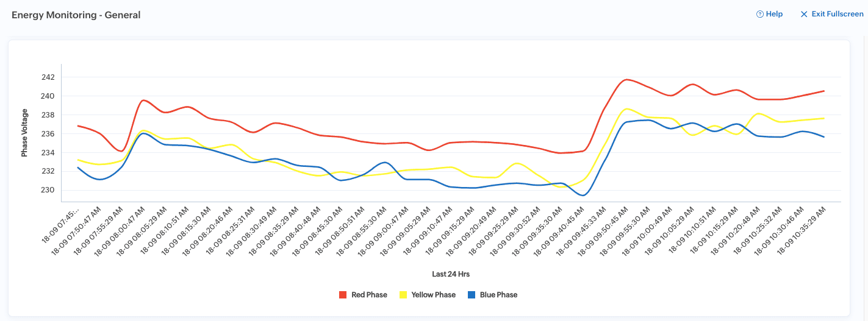868x321 pixels.
Task: Toggle the Blue Phase legend label
Action: (x=498, y=295)
